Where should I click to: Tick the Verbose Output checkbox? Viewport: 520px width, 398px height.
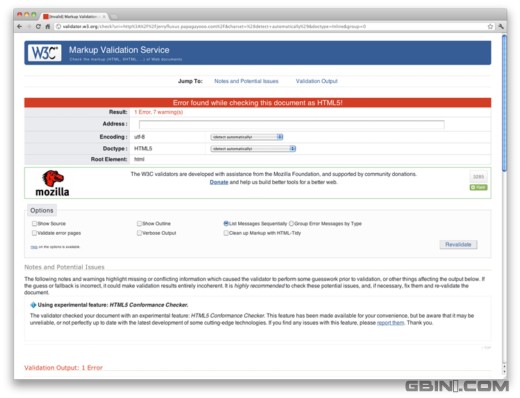click(139, 233)
